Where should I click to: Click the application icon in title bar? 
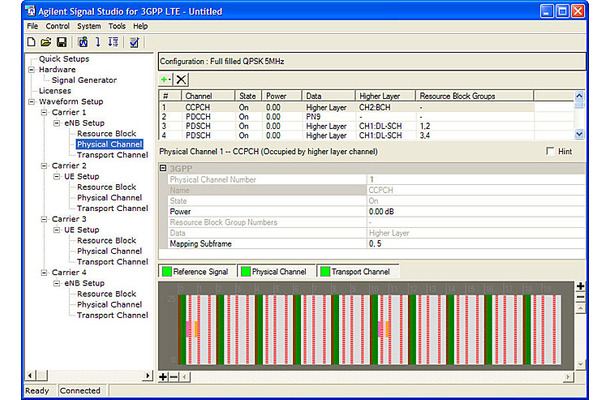pyautogui.click(x=30, y=11)
